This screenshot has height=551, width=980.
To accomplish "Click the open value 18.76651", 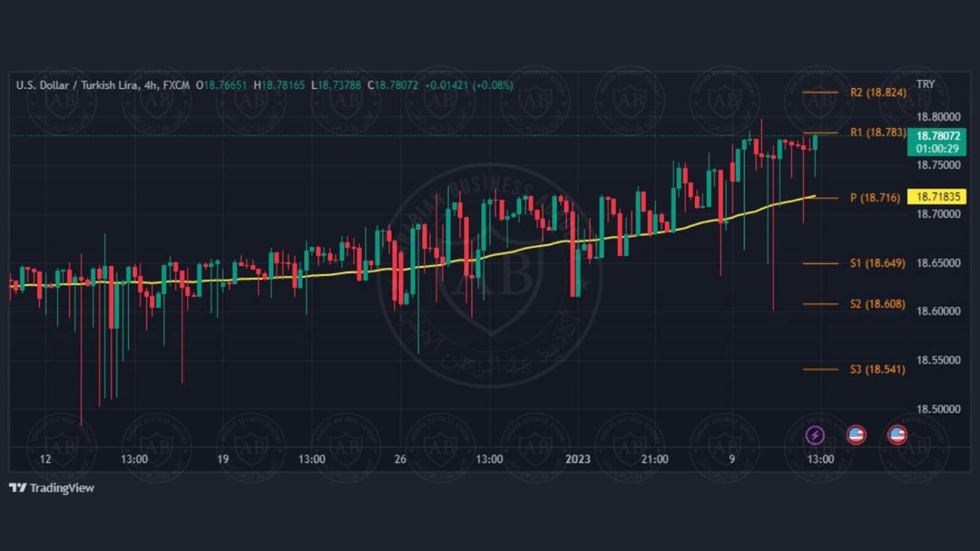I will [225, 85].
